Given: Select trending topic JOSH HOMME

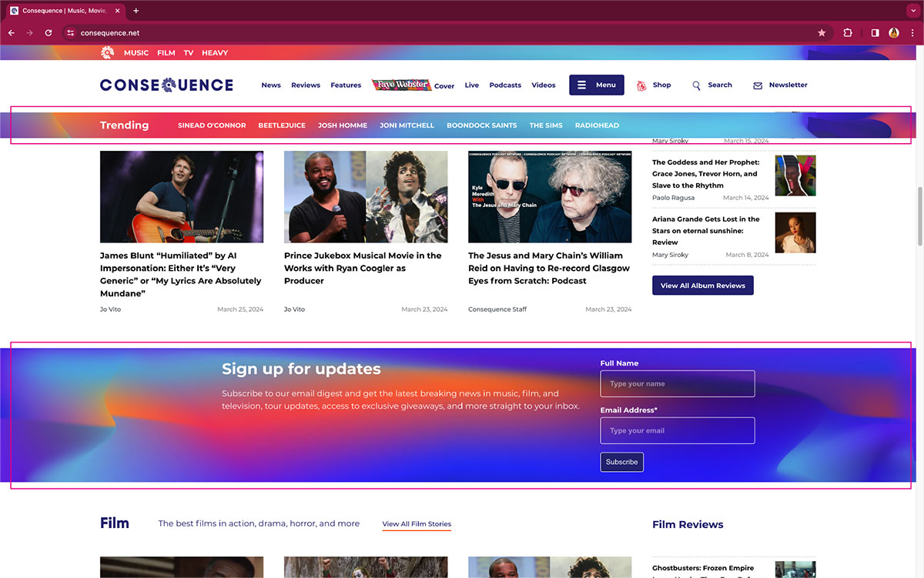Looking at the screenshot, I should click(343, 125).
